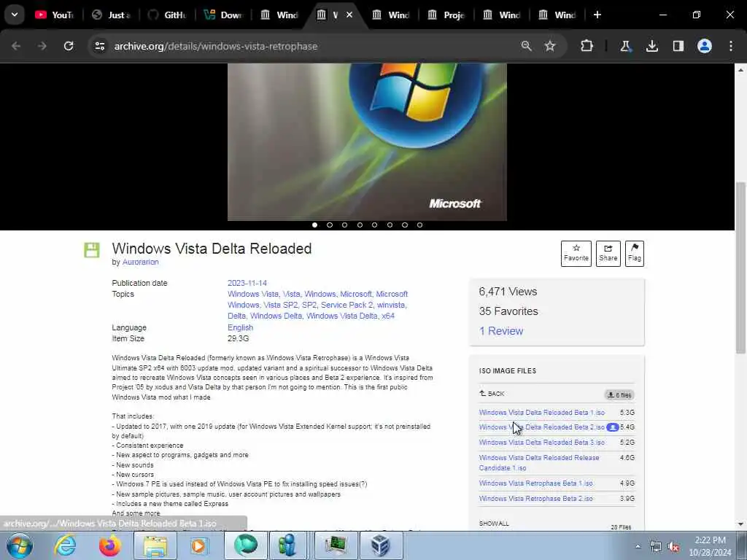This screenshot has width=747, height=560.
Task: Click the software floppy-disk item icon
Action: 91,249
